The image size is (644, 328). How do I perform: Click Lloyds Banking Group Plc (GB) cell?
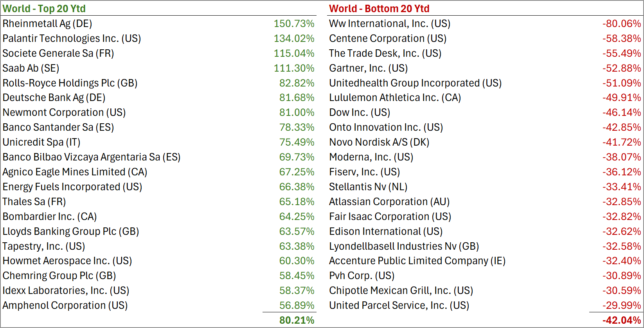pyautogui.click(x=71, y=231)
